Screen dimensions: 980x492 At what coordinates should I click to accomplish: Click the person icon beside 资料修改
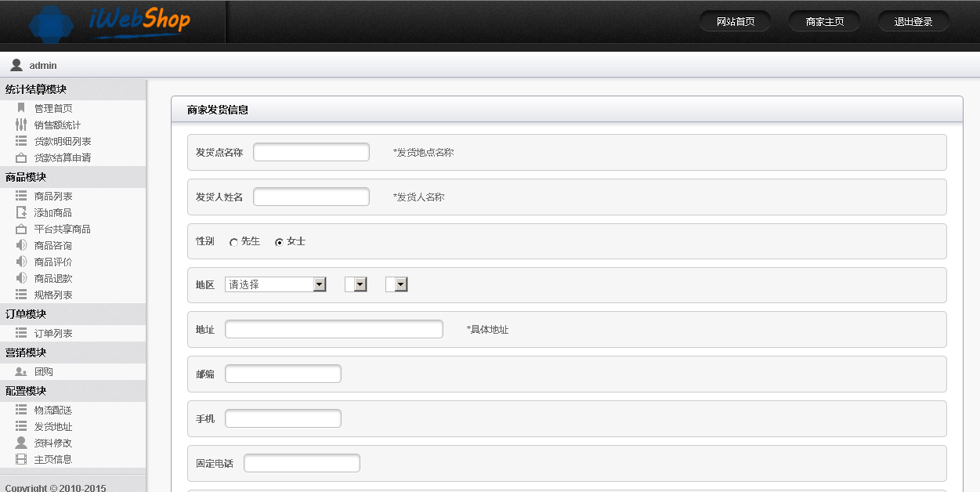(x=21, y=443)
